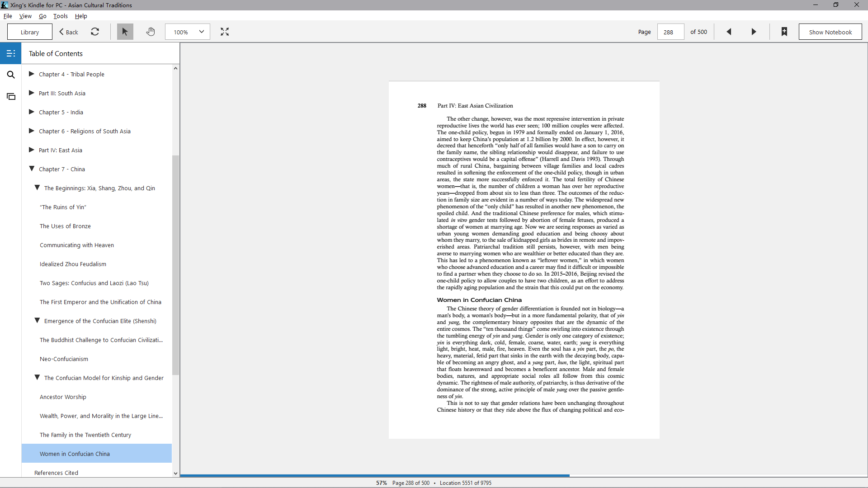Select the hand pan tool
This screenshot has width=868, height=488.
point(151,32)
